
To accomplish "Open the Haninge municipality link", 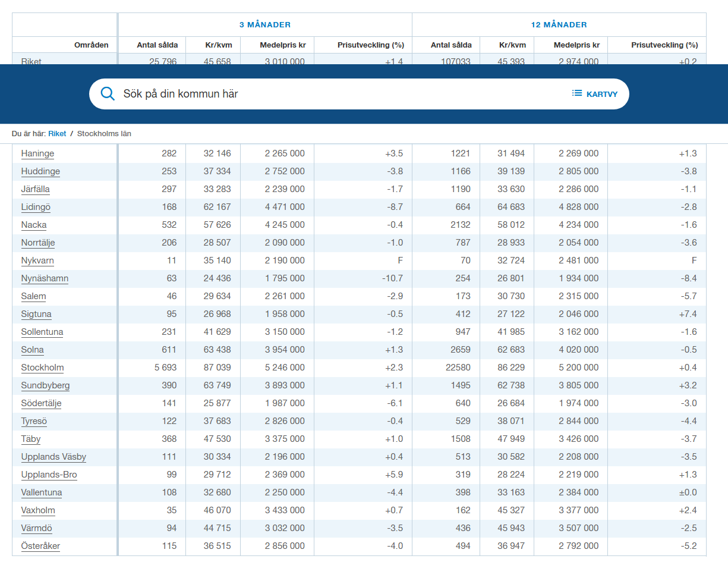I will [x=37, y=153].
